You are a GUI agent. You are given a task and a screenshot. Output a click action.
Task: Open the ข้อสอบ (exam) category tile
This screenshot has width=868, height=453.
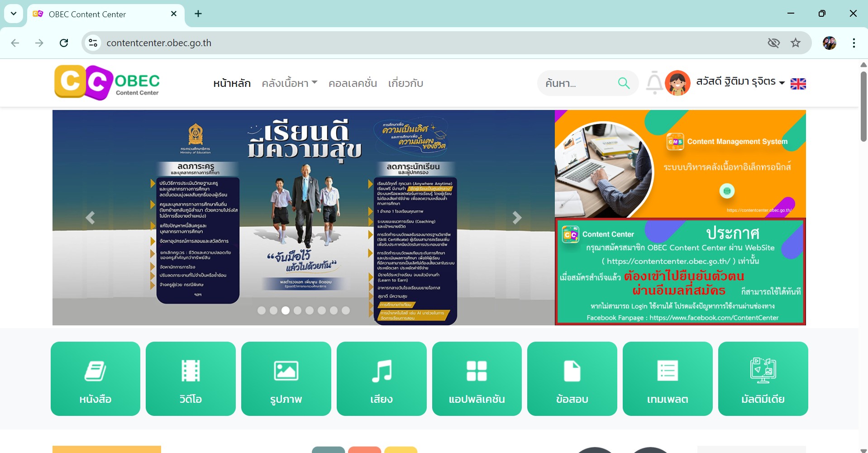point(572,378)
